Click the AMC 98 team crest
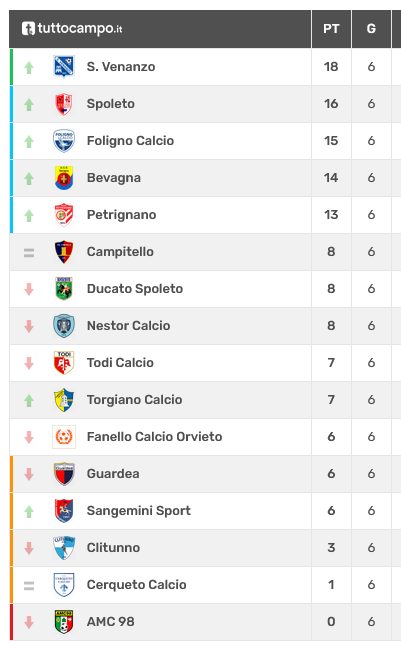Screen dimensions: 401x650 pos(64,621)
